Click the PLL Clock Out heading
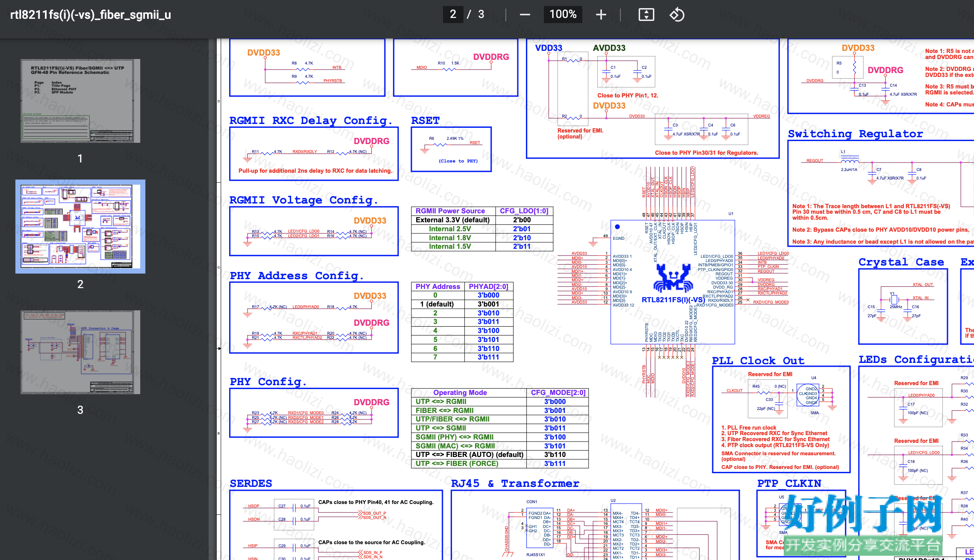Viewport: 974px width, 560px height. (758, 361)
